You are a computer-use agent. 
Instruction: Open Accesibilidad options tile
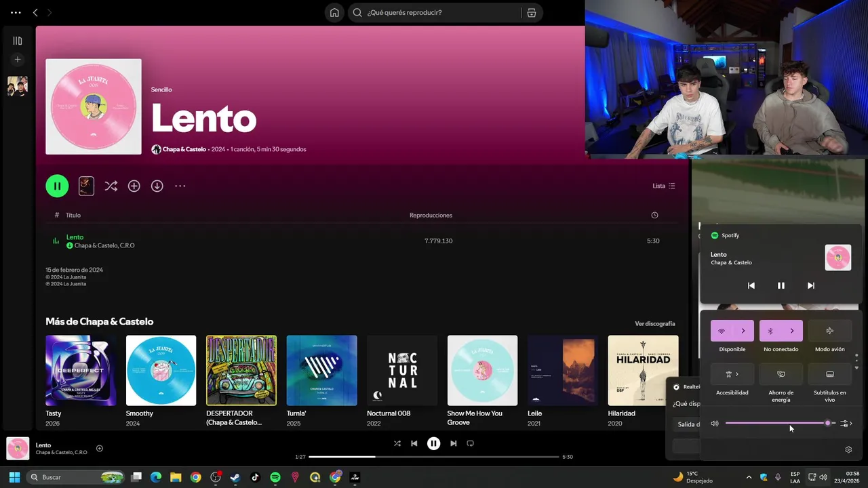pos(732,374)
